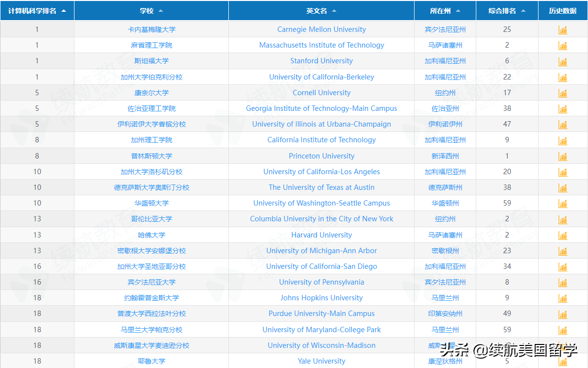This screenshot has width=588, height=368.
Task: Click the sort arrow beside 英文名
Action: [334, 10]
